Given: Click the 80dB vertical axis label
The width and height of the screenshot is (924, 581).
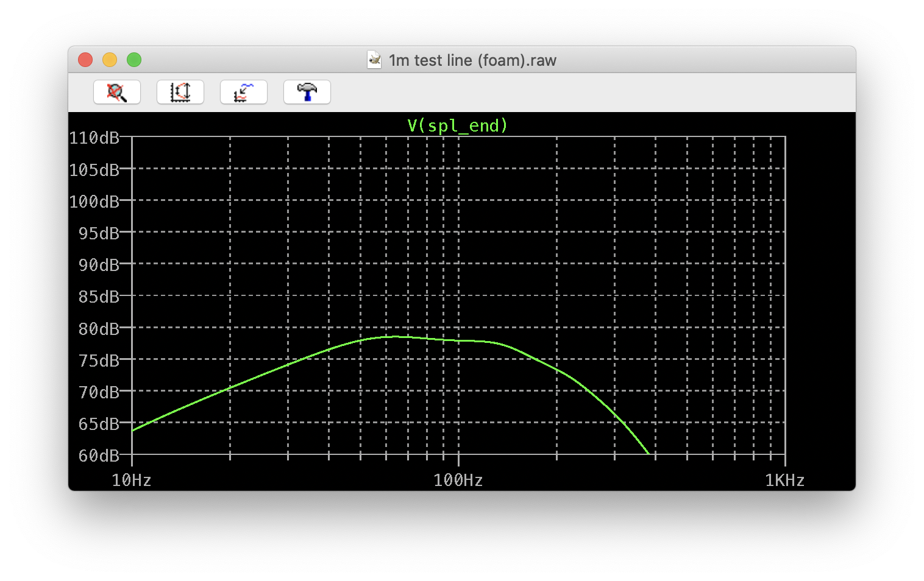Looking at the screenshot, I should coord(99,329).
